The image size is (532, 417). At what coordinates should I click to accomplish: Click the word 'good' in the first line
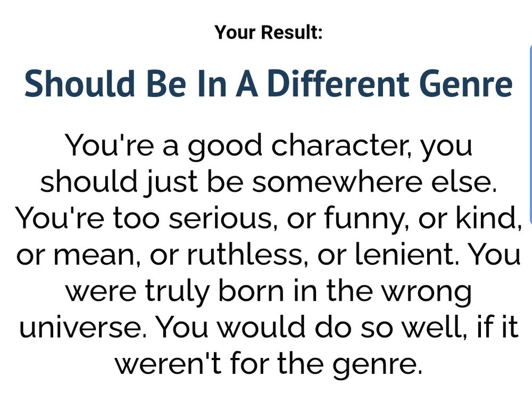[225, 147]
